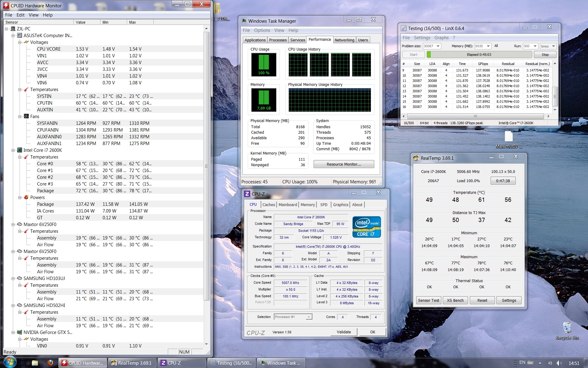Open the Problem size dropdown in LinX
The image size is (588, 368).
pos(438,46)
